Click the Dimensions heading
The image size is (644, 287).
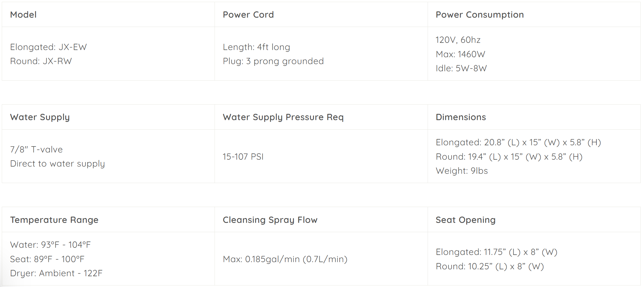461,117
